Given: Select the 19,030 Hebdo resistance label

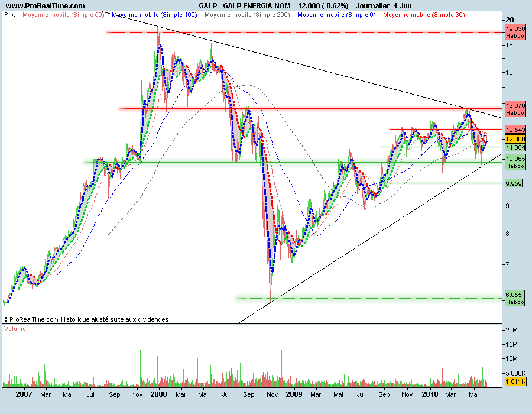Looking at the screenshot, I should click(515, 33).
